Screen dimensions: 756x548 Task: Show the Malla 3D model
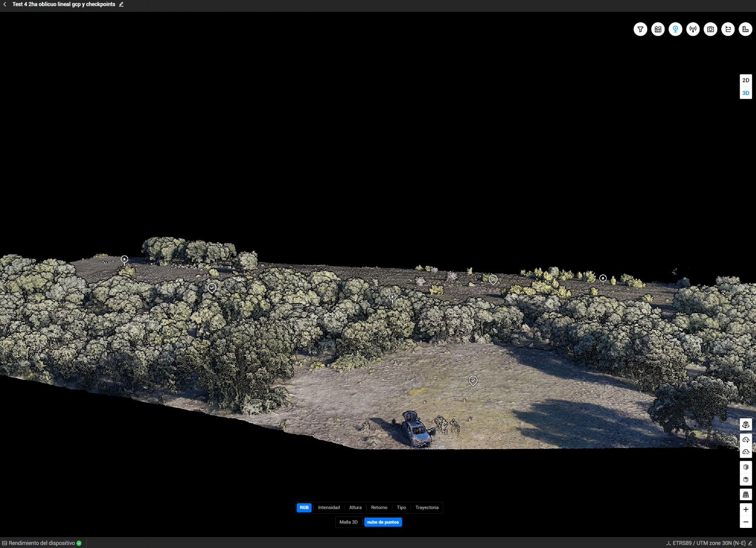coord(349,522)
